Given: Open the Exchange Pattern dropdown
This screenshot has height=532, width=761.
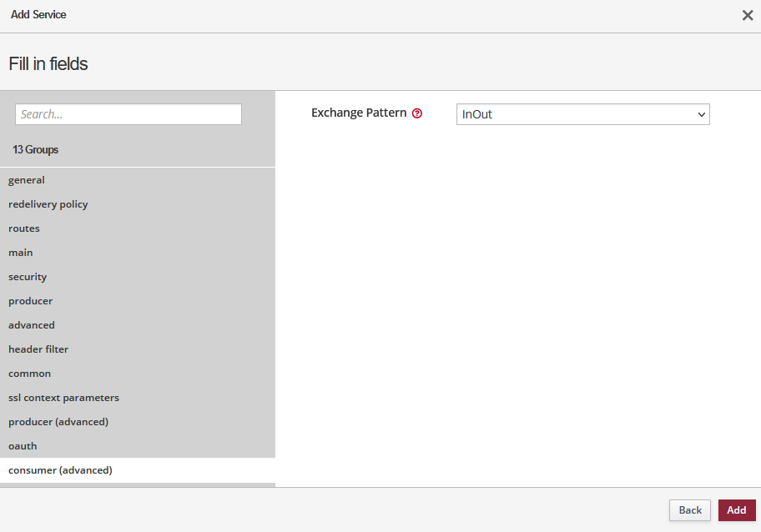Looking at the screenshot, I should [x=582, y=114].
